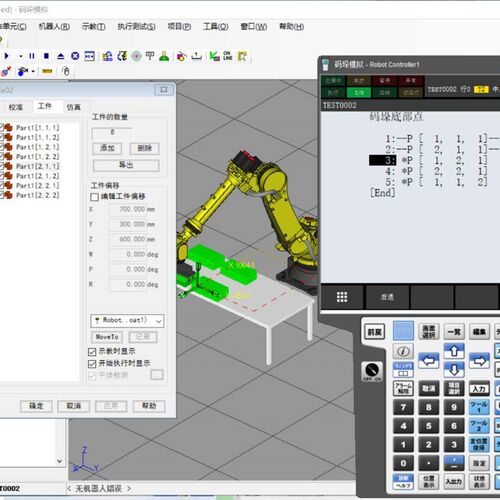The height and width of the screenshot is (500, 500).
Task: Open the Robot combo box in dialog
Action: (x=127, y=320)
